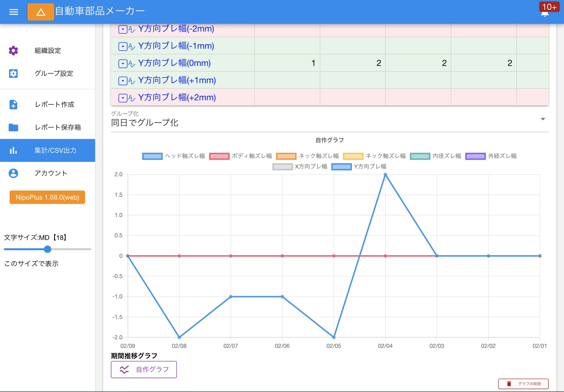
Task: Click the 自動車部品メーカー title in the header
Action: tap(99, 10)
